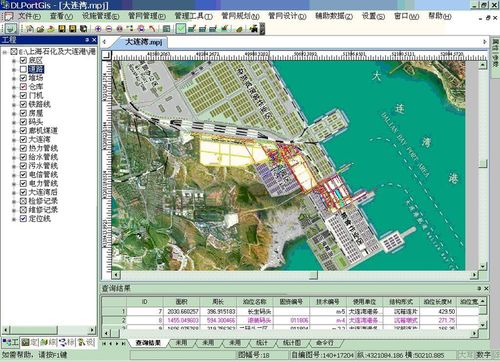Switch to the 查询结果 bottom tab

click(148, 343)
